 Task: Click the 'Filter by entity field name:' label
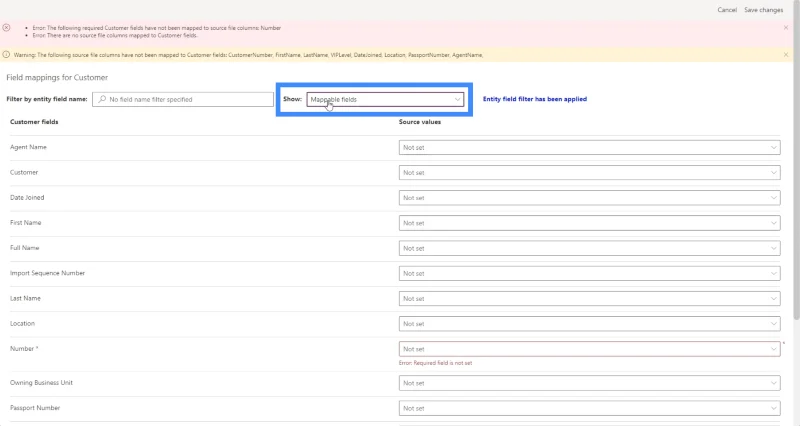click(x=46, y=99)
